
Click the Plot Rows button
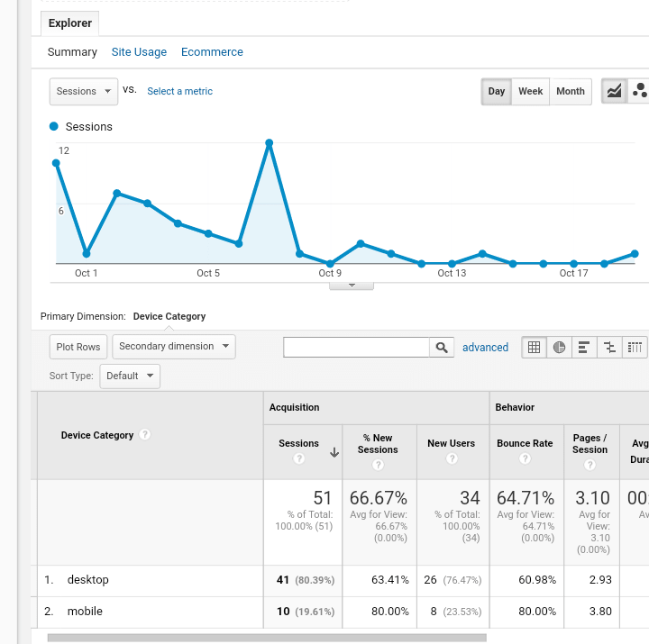(x=78, y=347)
